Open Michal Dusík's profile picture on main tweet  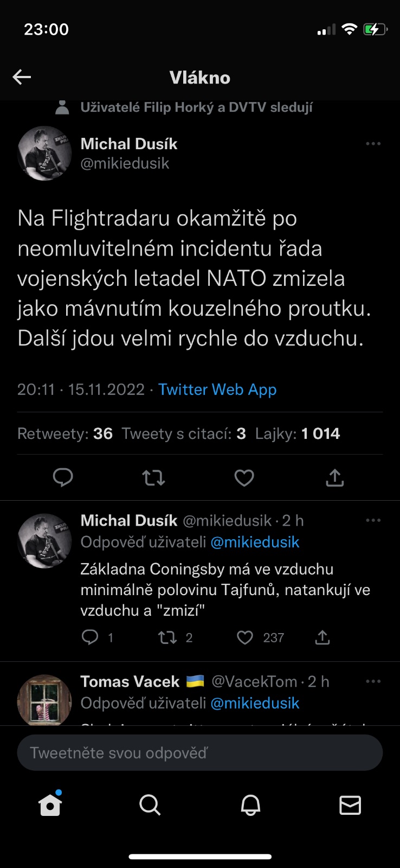coord(44,154)
